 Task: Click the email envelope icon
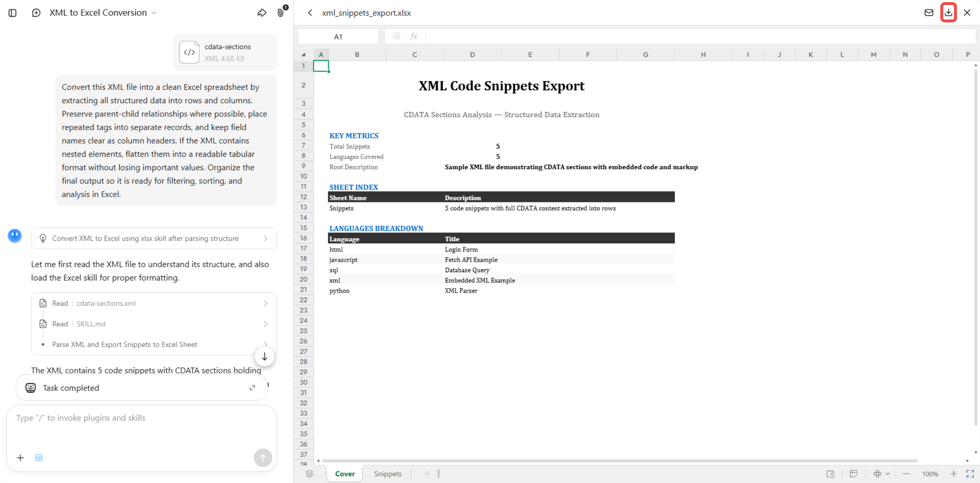tap(929, 13)
